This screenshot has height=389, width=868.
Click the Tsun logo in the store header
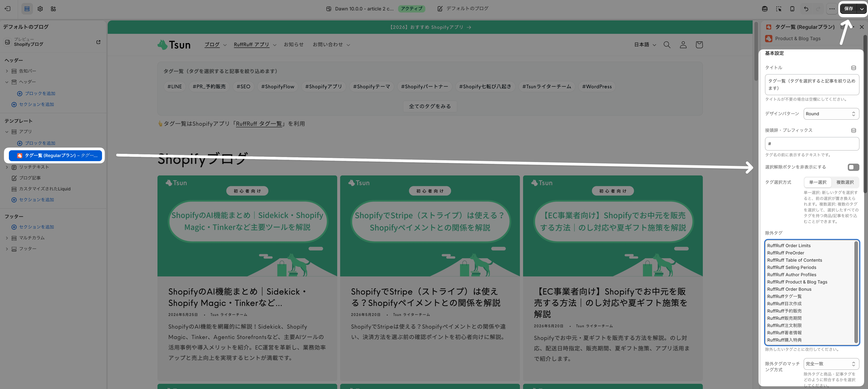174,45
